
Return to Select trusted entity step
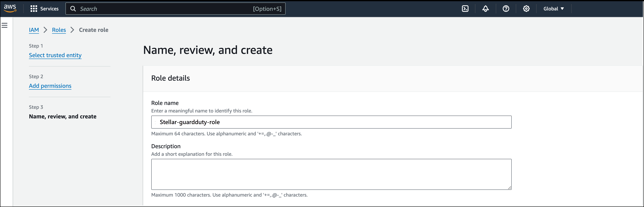point(55,55)
